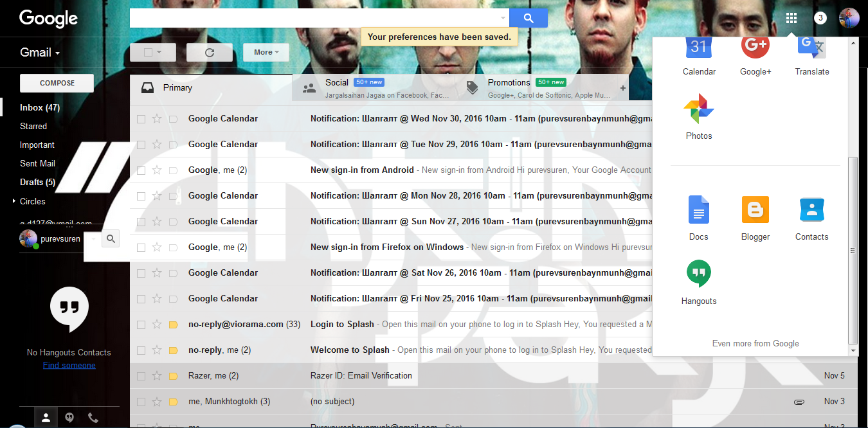Open the Google Translate app icon
Viewport: 868px width, 428px height.
point(811,49)
